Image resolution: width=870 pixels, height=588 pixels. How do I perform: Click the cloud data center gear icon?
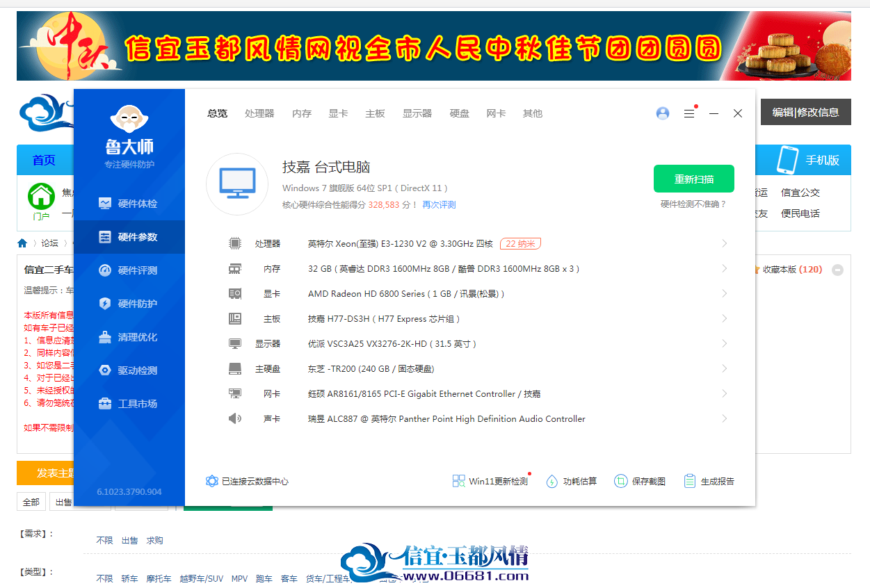coord(212,481)
